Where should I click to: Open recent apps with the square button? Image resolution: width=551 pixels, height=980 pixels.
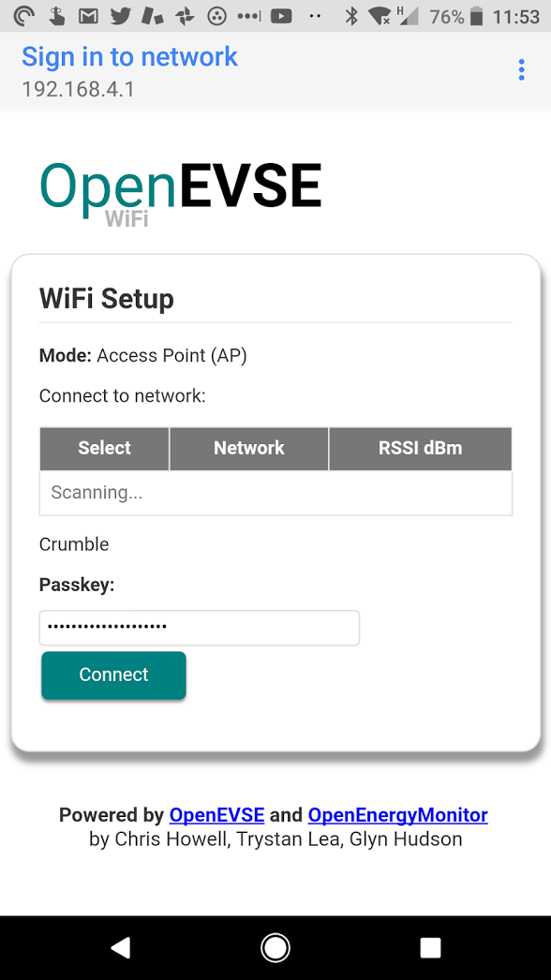(x=430, y=947)
